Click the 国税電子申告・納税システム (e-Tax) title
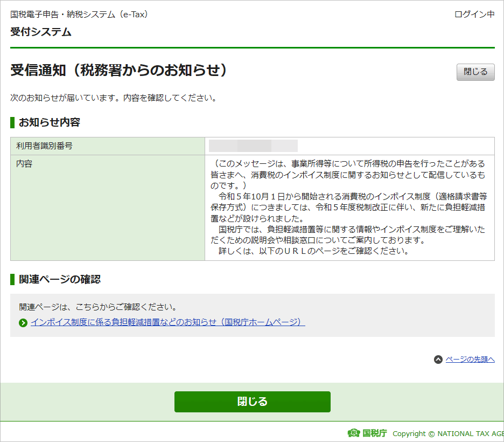The height and width of the screenshot is (442, 504). point(79,15)
